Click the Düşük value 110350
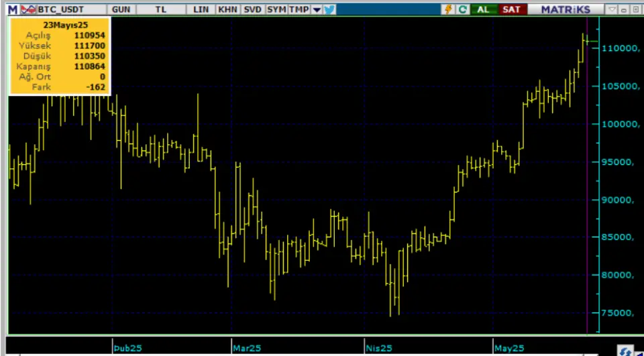This screenshot has height=356, width=644. [x=89, y=56]
